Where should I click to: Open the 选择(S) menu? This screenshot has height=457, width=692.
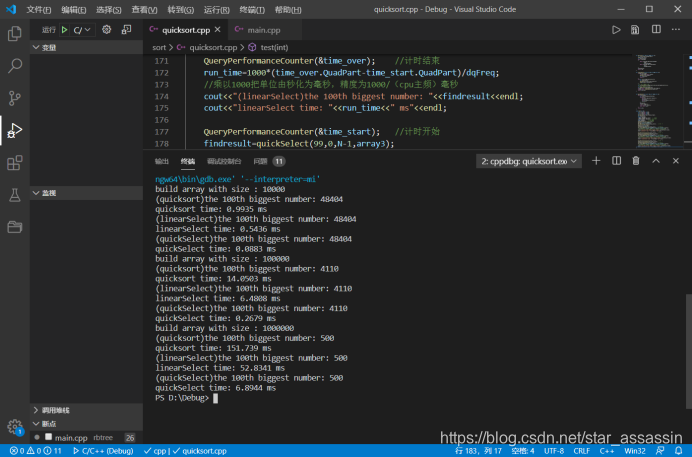tap(109, 9)
